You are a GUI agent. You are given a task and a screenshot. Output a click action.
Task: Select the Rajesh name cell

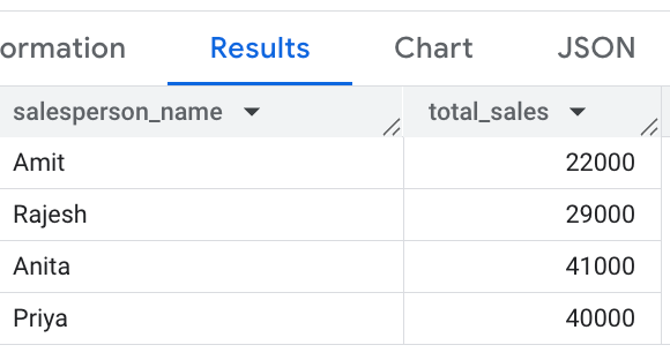pos(201,214)
